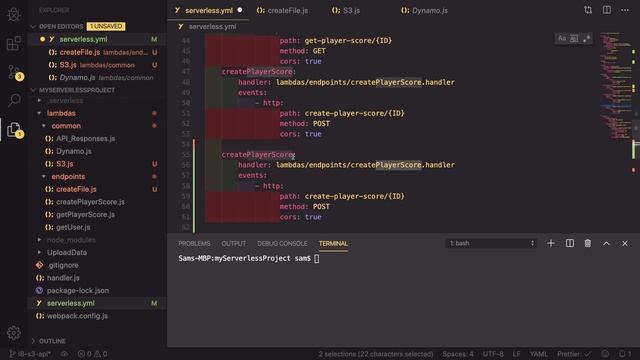Maximize the panel with the chevron up
The width and height of the screenshot is (640, 360).
click(607, 243)
